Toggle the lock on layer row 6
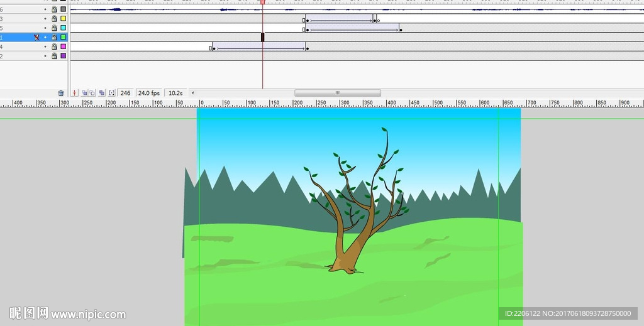This screenshot has width=644, height=326. 54,9
